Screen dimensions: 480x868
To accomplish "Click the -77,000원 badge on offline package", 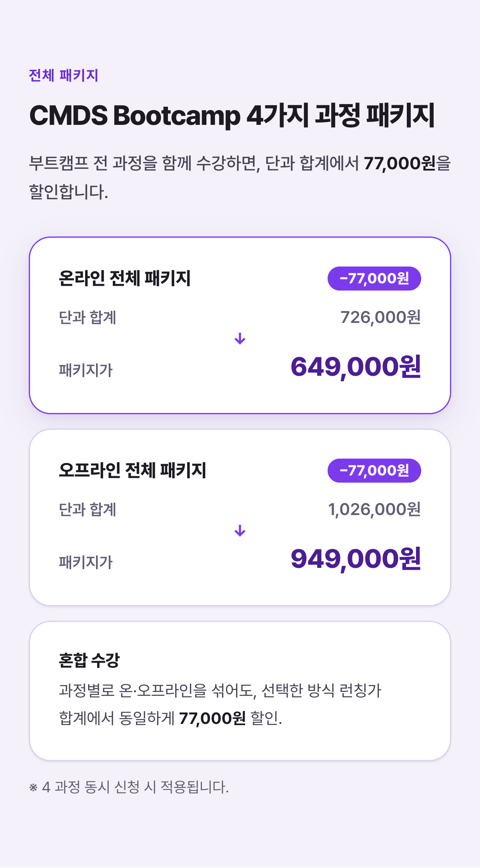I will [374, 471].
